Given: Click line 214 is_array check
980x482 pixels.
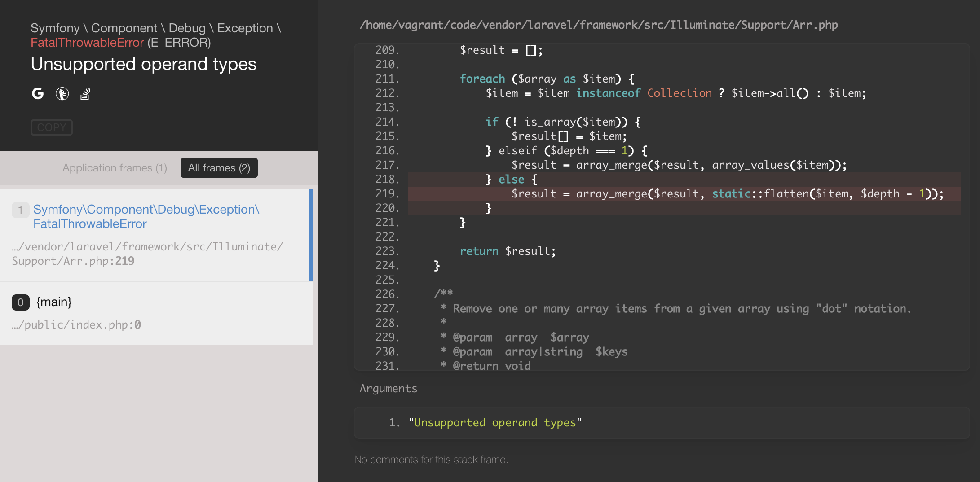Looking at the screenshot, I should pos(563,122).
